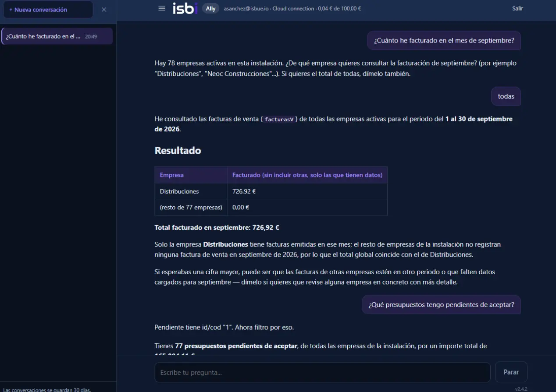Select the '726,92 €' table cell

307,191
